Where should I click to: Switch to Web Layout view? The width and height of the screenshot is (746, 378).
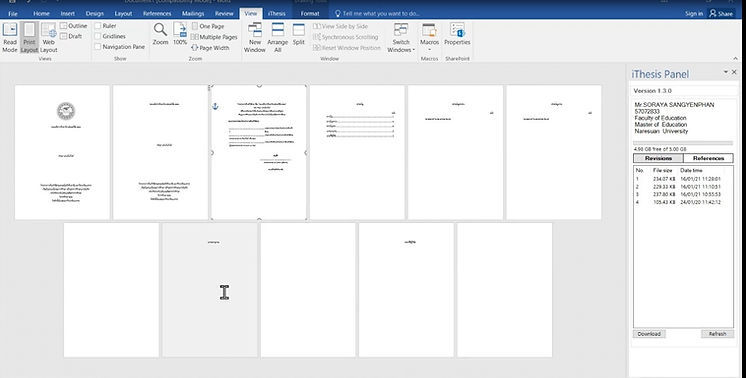click(x=49, y=38)
